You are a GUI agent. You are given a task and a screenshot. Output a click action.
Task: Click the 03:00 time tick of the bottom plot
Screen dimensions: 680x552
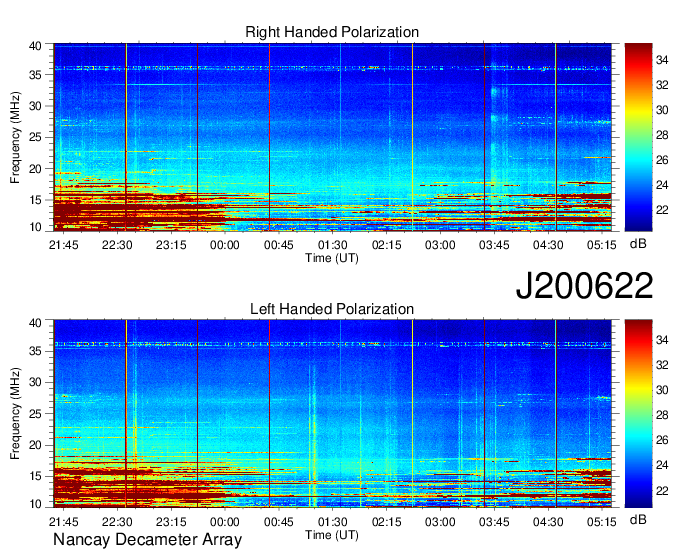(x=440, y=522)
